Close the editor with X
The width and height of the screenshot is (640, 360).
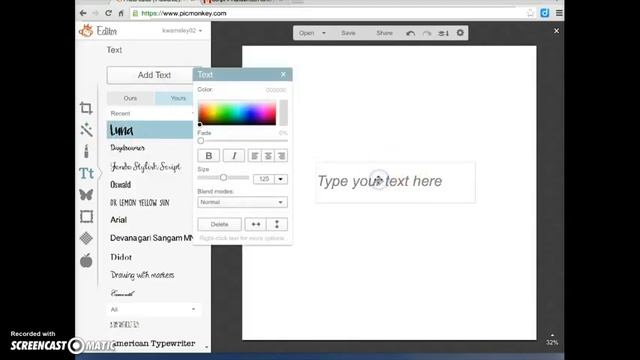556,31
